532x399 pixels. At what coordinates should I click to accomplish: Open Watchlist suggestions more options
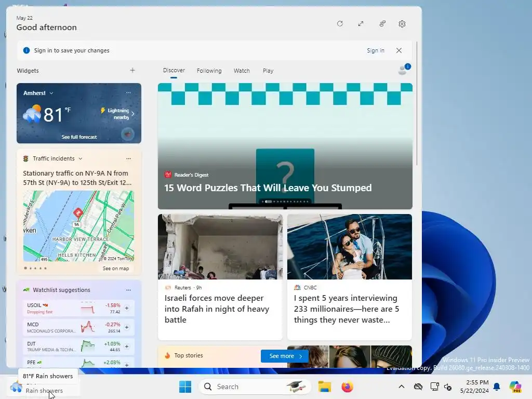pos(128,290)
